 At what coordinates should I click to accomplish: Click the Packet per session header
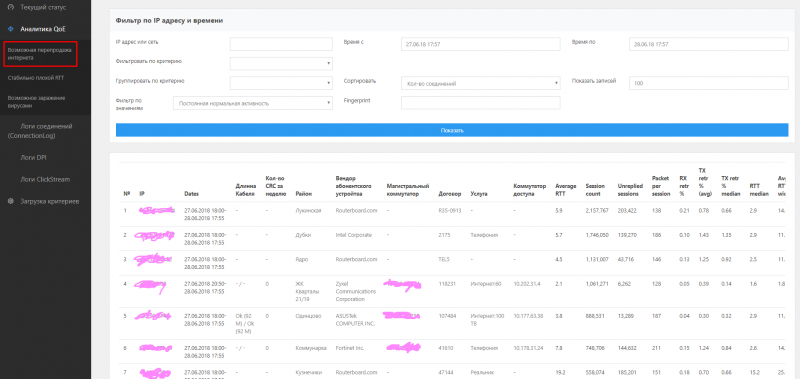[x=660, y=186]
